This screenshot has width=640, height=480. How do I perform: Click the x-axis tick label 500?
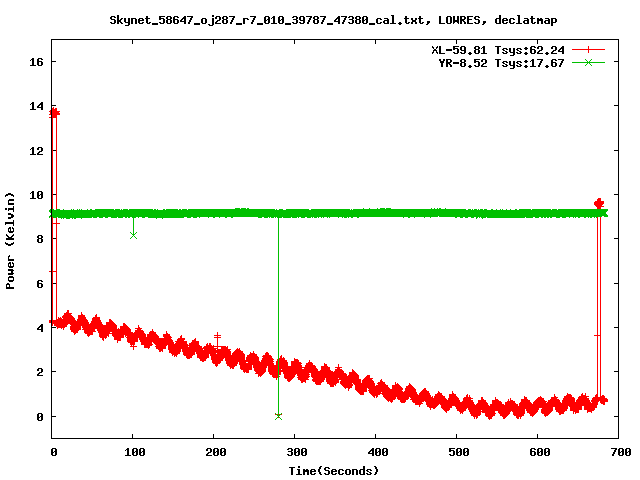point(458,452)
